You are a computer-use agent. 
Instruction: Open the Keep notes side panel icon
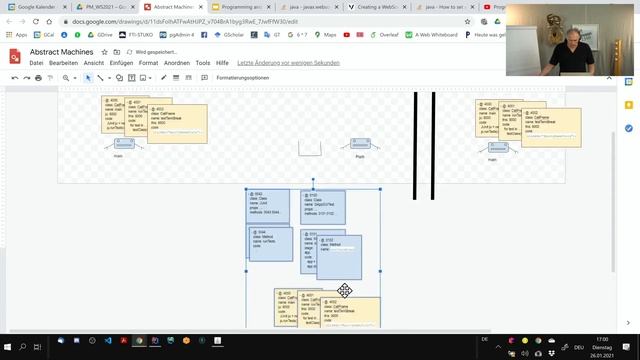coord(629,105)
